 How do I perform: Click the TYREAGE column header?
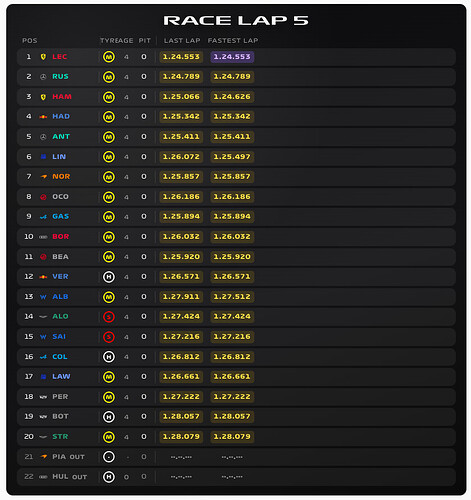click(117, 41)
